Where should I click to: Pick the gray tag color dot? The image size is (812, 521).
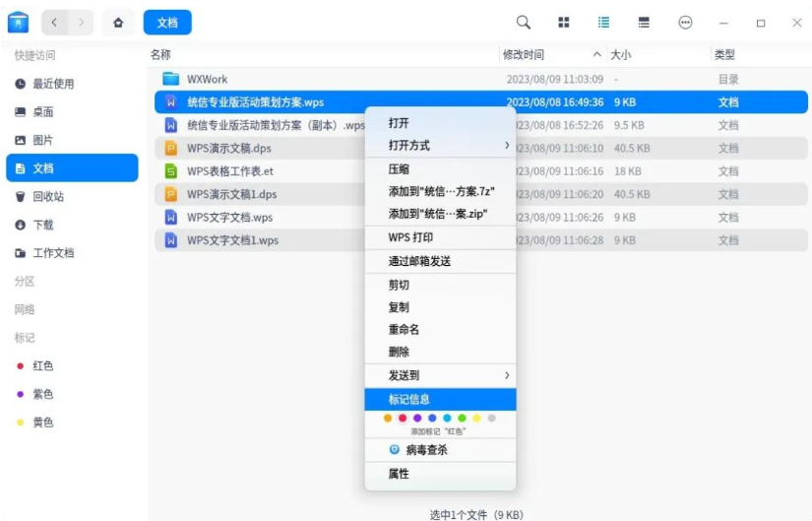[x=492, y=418]
